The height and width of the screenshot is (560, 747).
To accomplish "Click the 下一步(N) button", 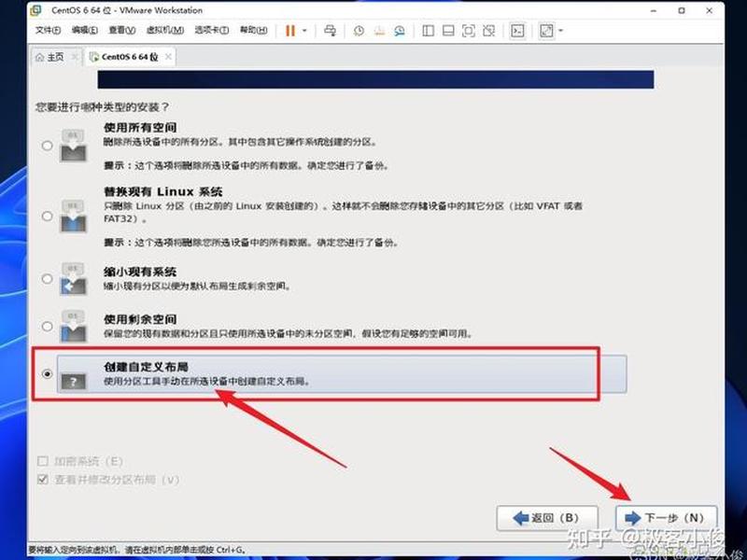I will [x=666, y=518].
